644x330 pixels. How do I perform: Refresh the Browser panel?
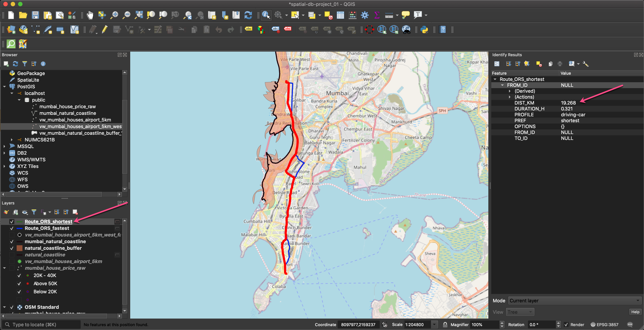click(15, 64)
